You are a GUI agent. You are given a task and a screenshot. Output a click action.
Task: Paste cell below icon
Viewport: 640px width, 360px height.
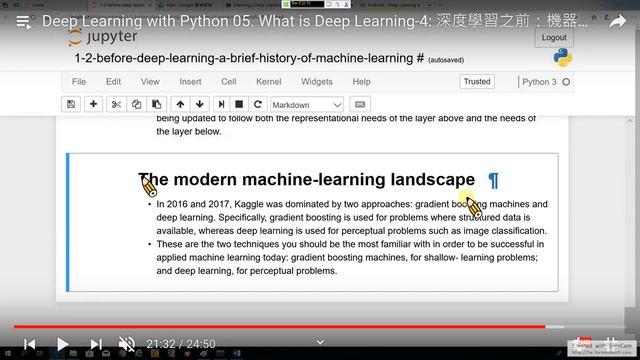click(x=157, y=104)
